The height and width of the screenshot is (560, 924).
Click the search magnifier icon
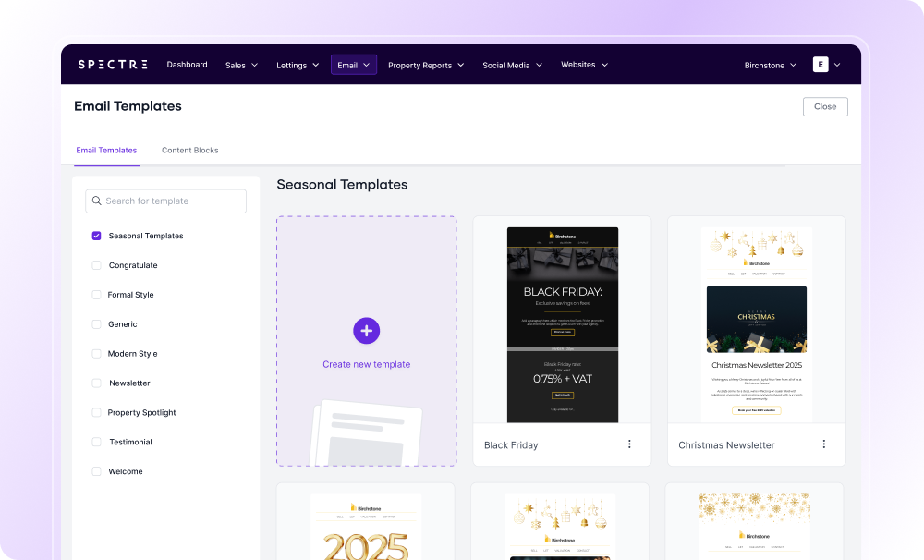(97, 201)
